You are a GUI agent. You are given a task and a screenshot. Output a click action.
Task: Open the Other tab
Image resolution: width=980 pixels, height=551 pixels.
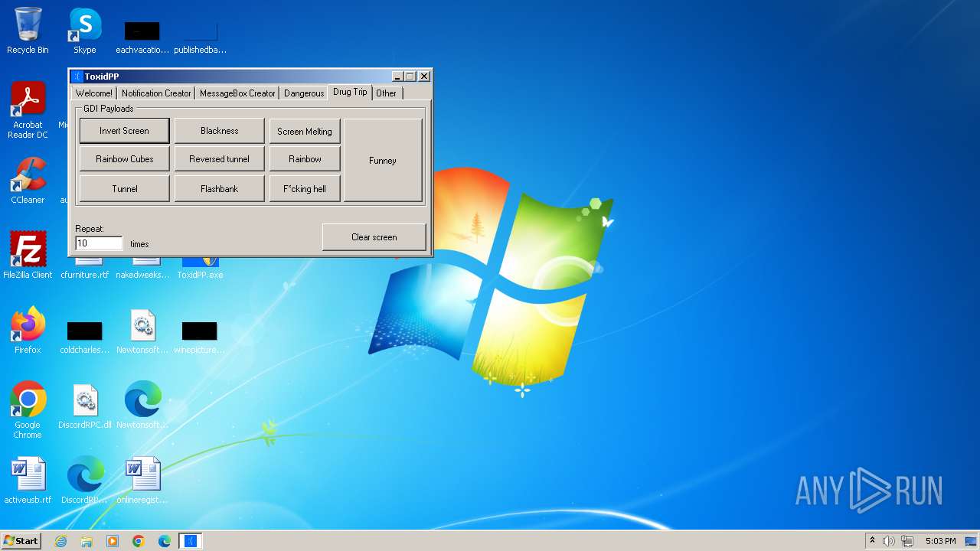[387, 93]
